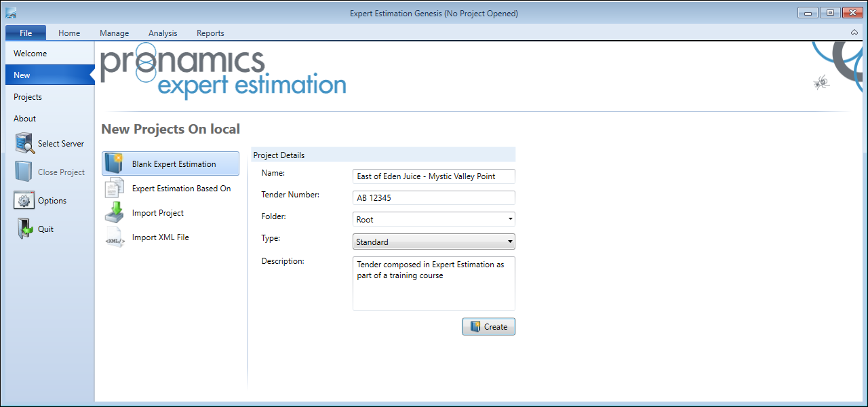Select the Blank Expert Estimation icon
This screenshot has width=868, height=407.
[x=114, y=164]
